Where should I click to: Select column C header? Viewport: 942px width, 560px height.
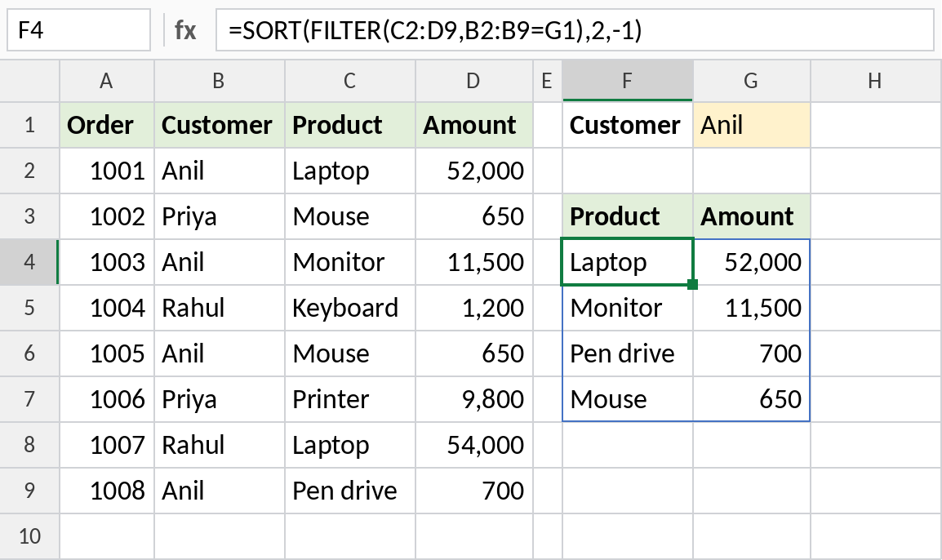(349, 81)
